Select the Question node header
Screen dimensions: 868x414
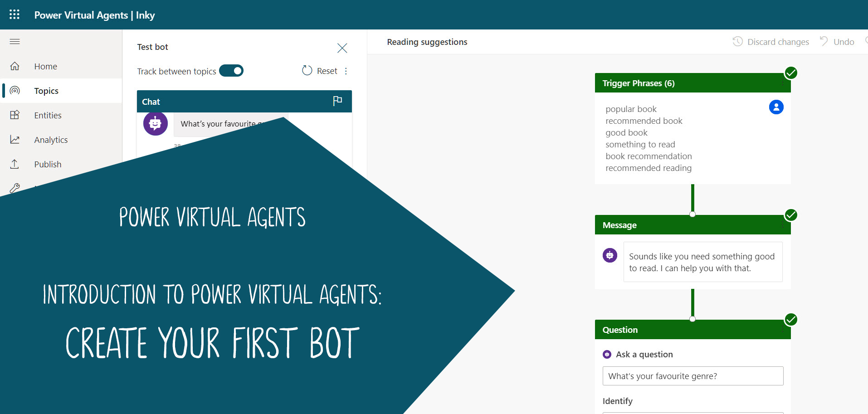tap(693, 330)
